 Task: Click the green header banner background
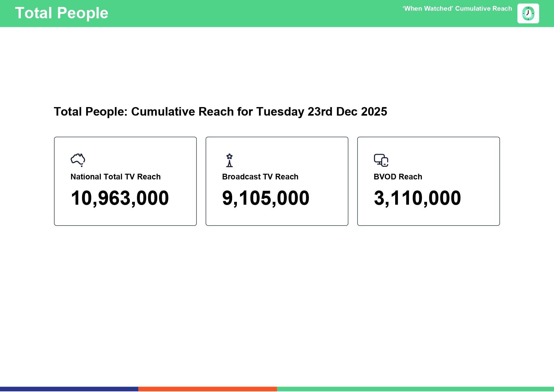(253, 13)
